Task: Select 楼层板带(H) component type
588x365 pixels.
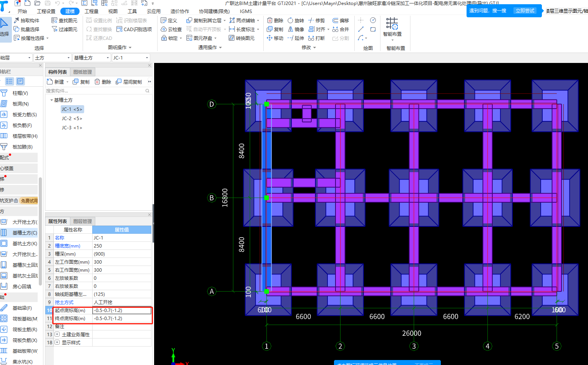Action: point(25,136)
